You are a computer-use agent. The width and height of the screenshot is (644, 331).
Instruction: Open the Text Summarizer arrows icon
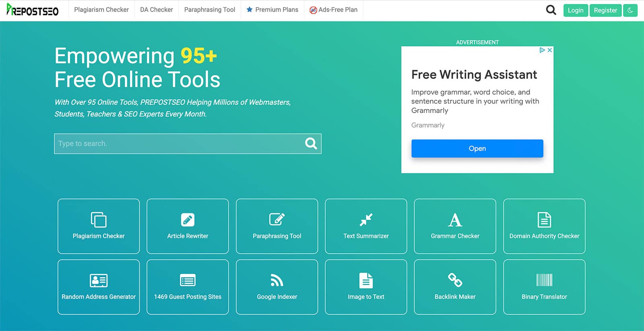pos(366,220)
